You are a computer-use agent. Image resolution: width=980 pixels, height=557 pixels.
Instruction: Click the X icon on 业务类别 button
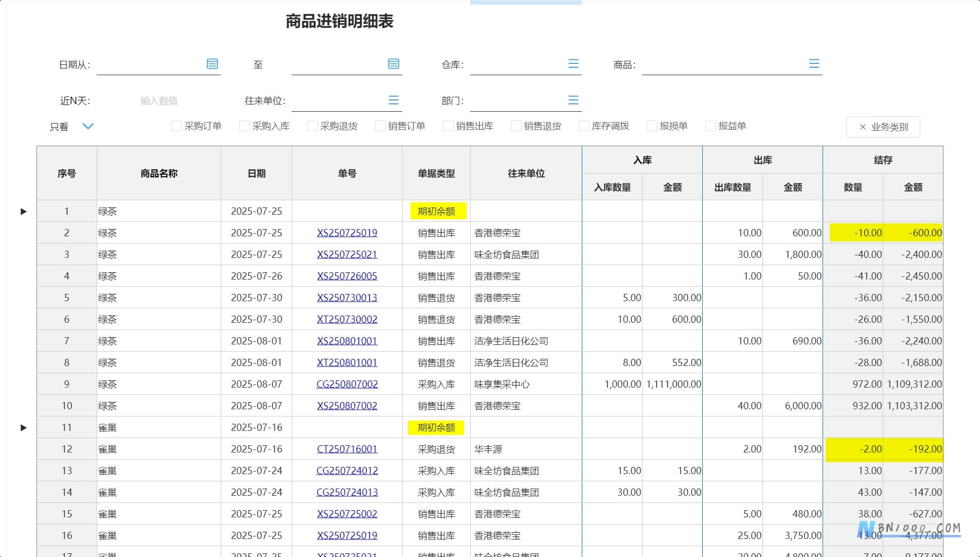click(863, 127)
